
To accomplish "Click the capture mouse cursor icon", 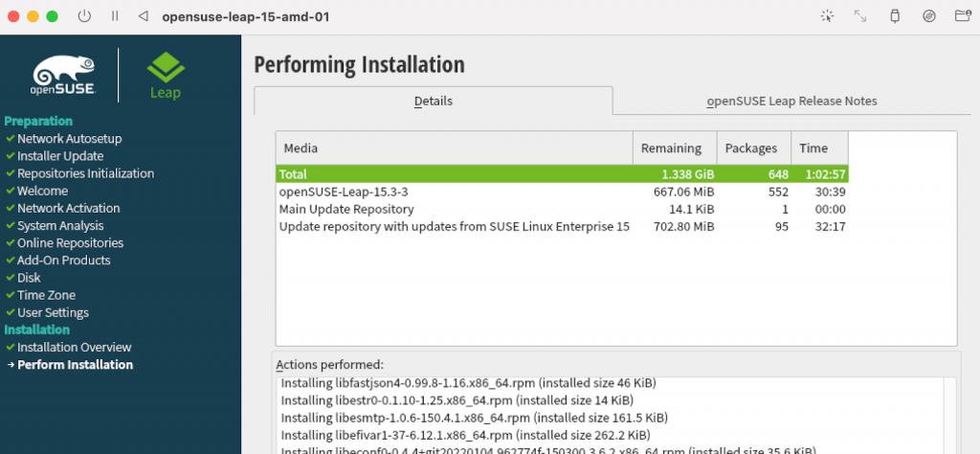I will (x=828, y=17).
